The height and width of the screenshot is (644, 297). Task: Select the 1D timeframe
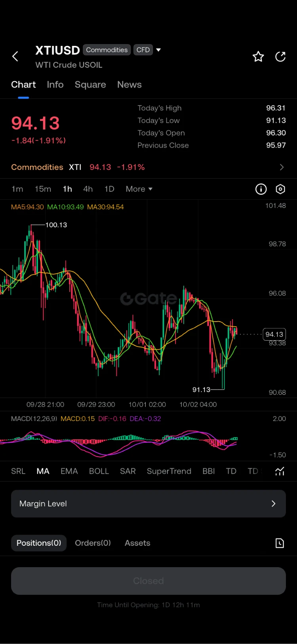click(x=109, y=189)
